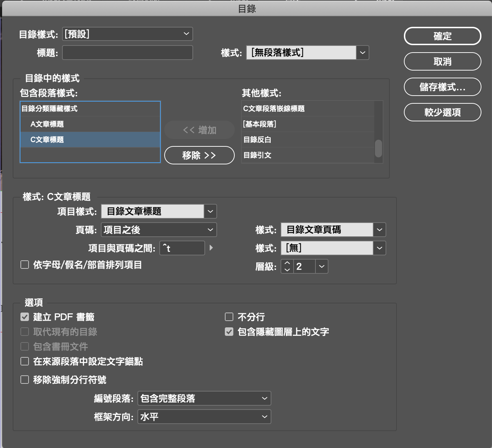This screenshot has height=448, width=492.
Task: Select 目錄反白 in other styles list
Action: [x=257, y=140]
